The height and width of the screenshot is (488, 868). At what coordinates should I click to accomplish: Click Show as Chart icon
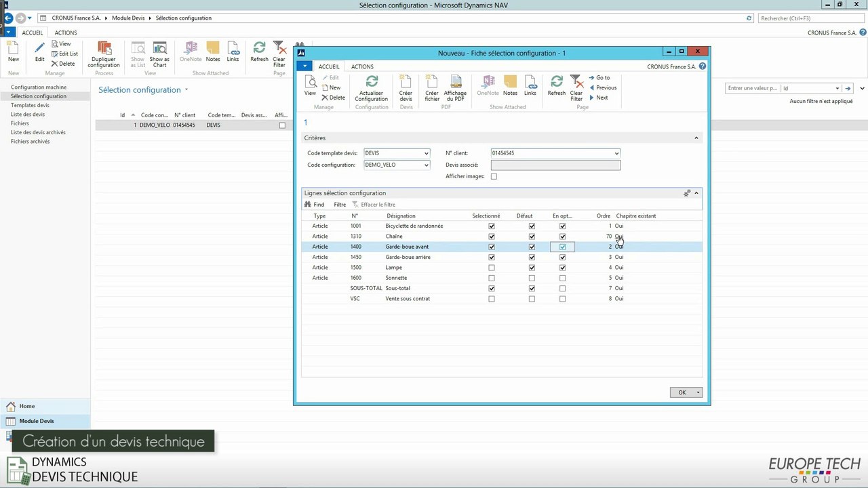click(160, 54)
